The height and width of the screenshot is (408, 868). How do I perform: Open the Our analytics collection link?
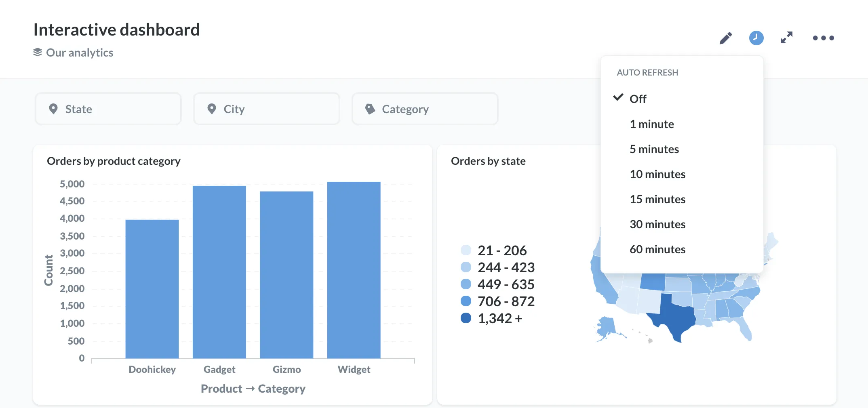point(80,53)
